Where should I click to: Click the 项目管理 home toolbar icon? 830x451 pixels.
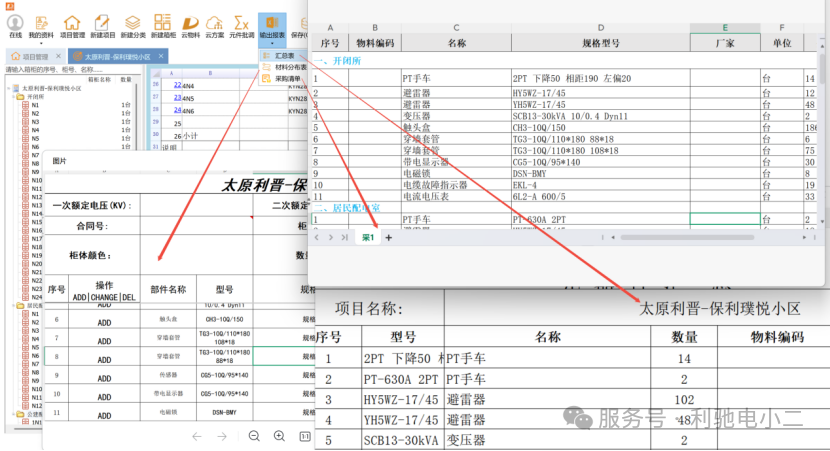72,26
